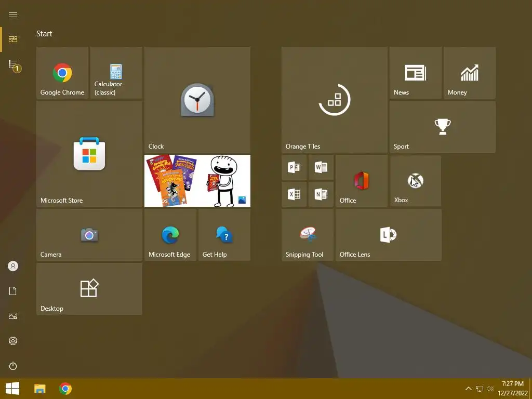Open the Clock tile

[197, 100]
